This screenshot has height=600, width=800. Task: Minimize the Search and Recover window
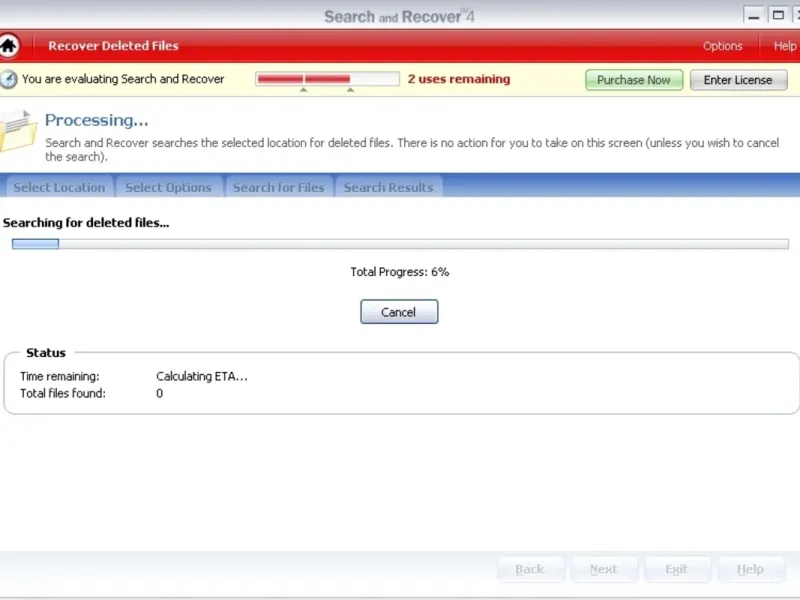click(x=753, y=15)
